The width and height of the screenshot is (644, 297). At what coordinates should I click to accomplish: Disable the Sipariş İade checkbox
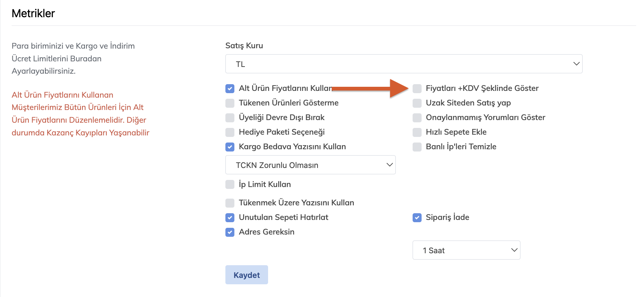click(417, 217)
